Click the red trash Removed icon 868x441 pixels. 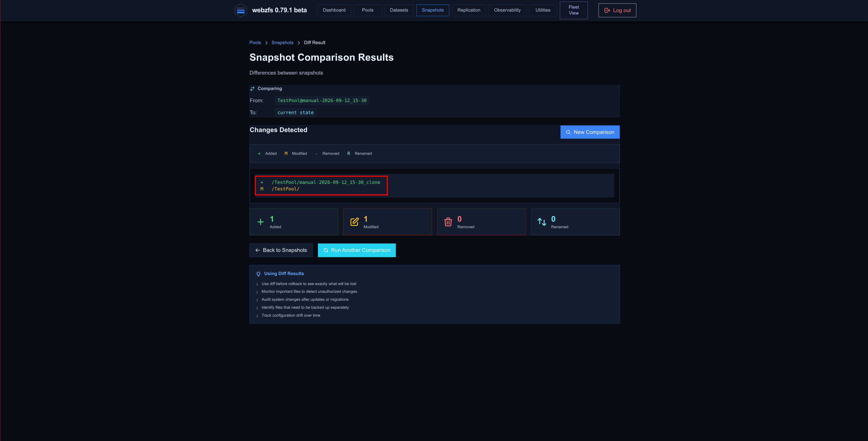(448, 222)
